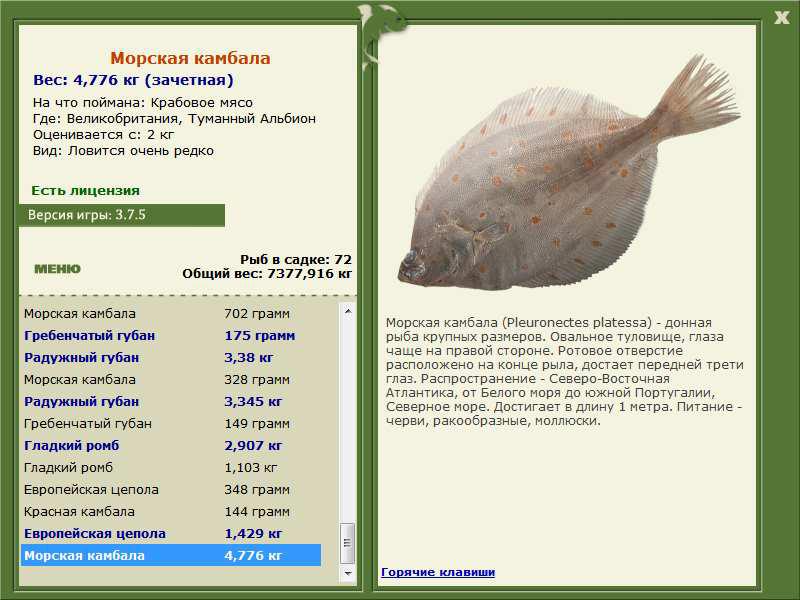800x600 pixels.
Task: Pick Морская камбала 328 грамм row
Action: pos(170,380)
